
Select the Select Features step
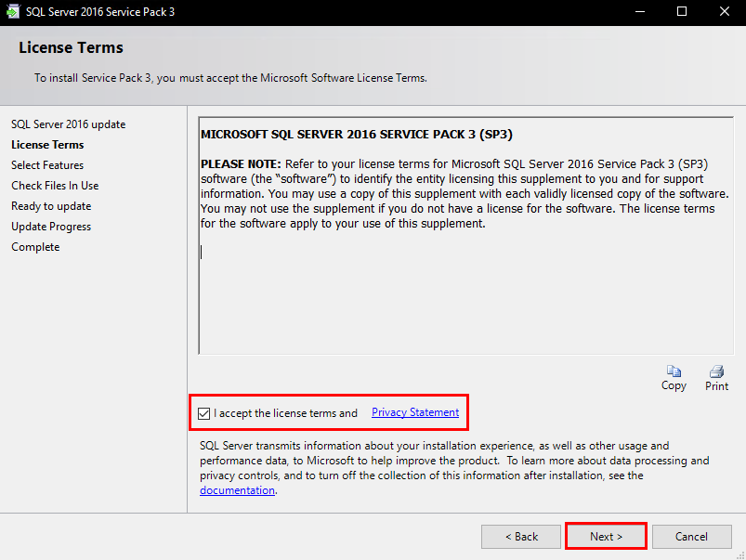click(x=47, y=165)
